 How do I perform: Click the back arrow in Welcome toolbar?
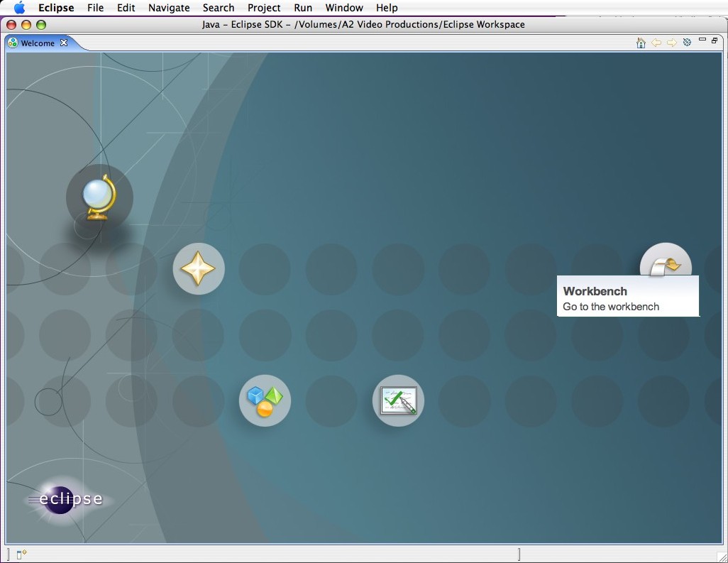656,43
